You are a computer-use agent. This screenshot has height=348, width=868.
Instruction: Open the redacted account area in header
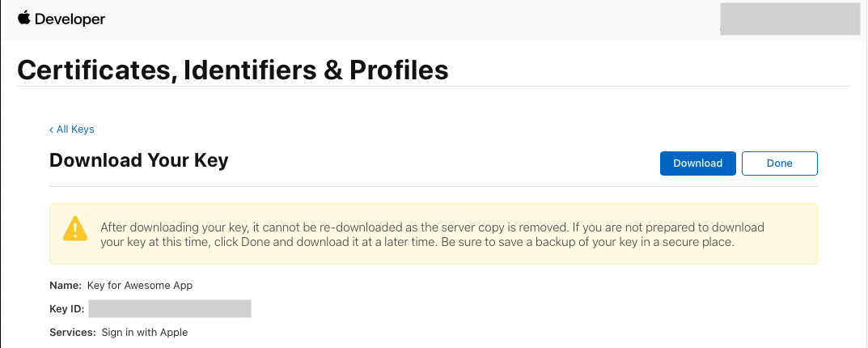click(x=790, y=19)
